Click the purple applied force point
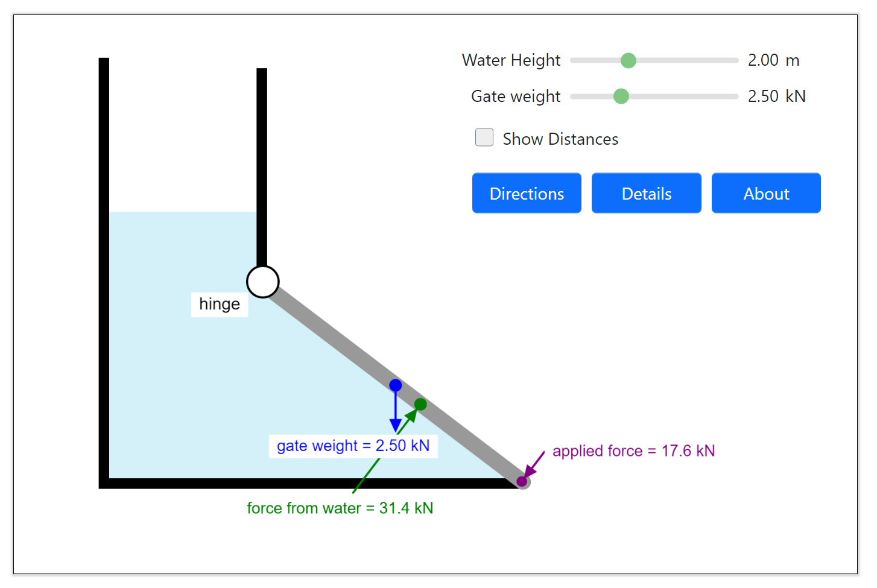This screenshot has width=877, height=588. [x=522, y=481]
